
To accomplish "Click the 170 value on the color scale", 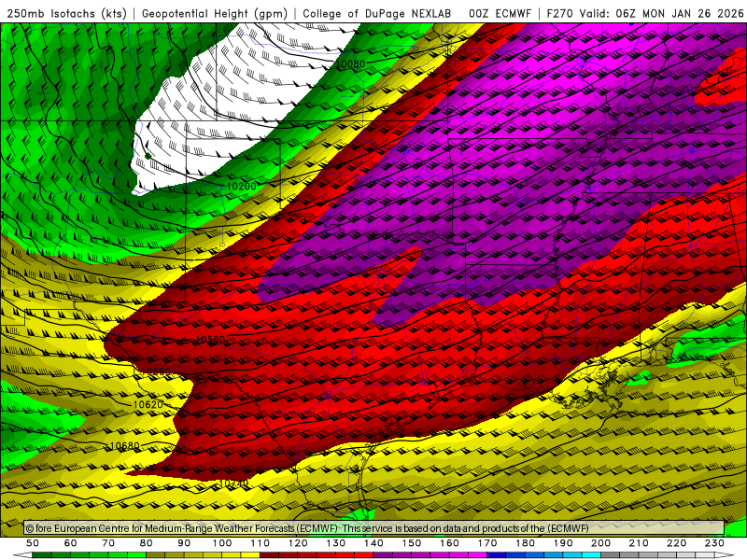I will [486, 543].
